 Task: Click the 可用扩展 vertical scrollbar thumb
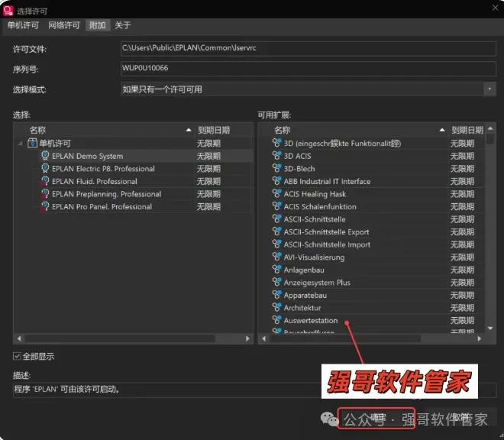[490, 139]
